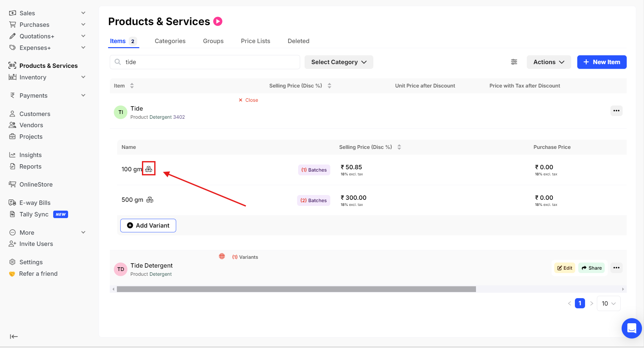
Task: Sort variants by Selling Price column
Action: [399, 147]
